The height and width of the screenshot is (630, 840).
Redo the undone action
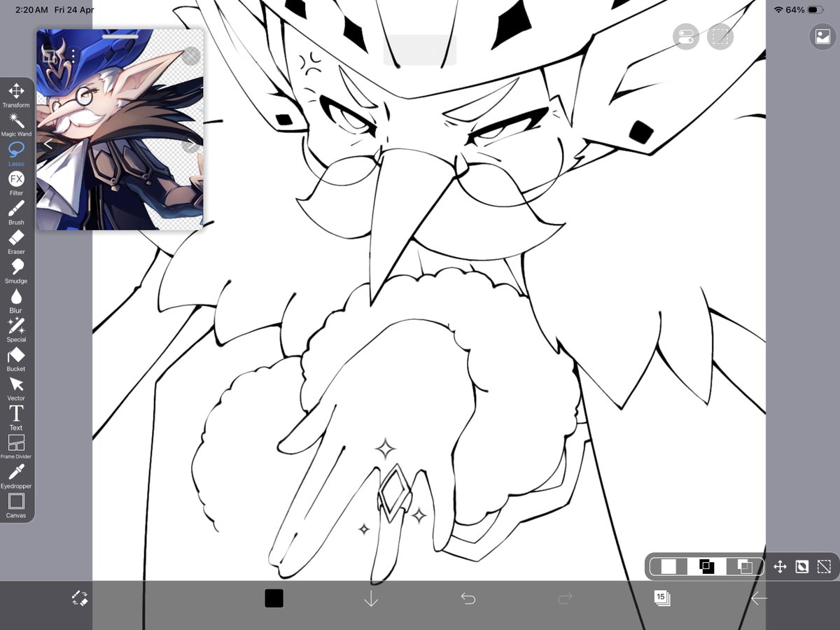tap(565, 598)
